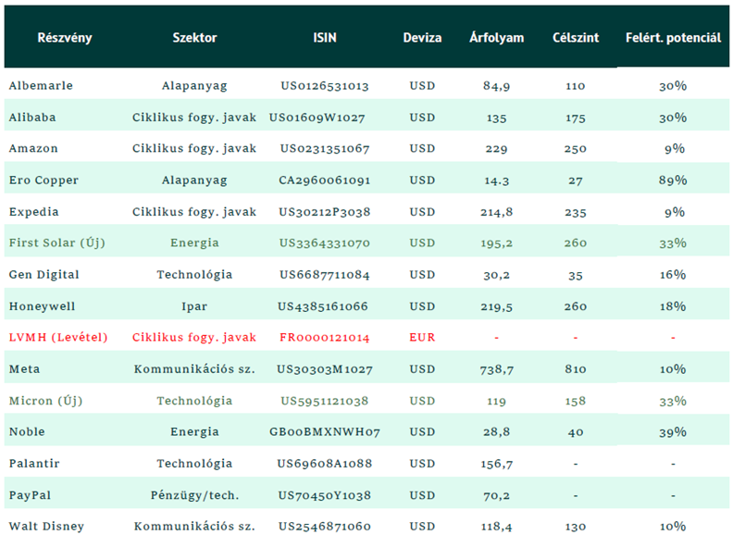
Task: Select the 'Micron (Új)' stock name
Action: coord(46,401)
